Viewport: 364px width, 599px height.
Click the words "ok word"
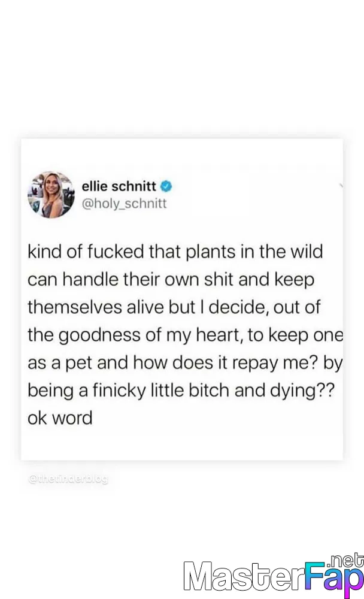pos(60,417)
